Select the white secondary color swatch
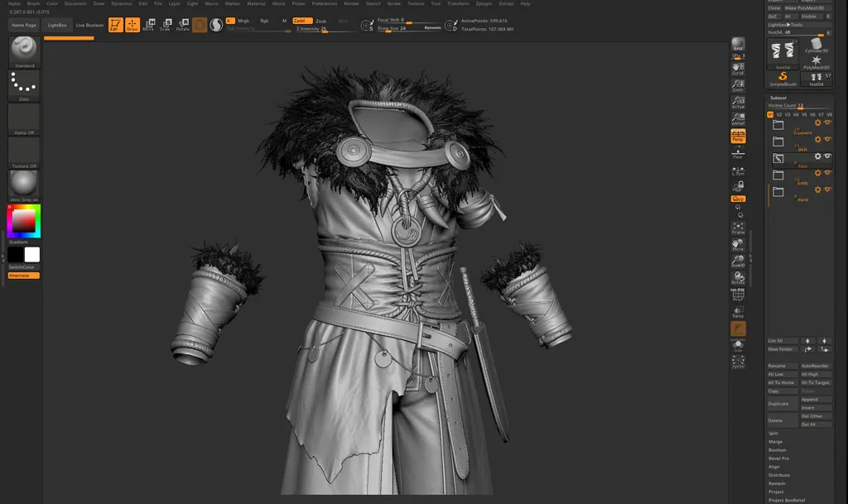 (32, 254)
